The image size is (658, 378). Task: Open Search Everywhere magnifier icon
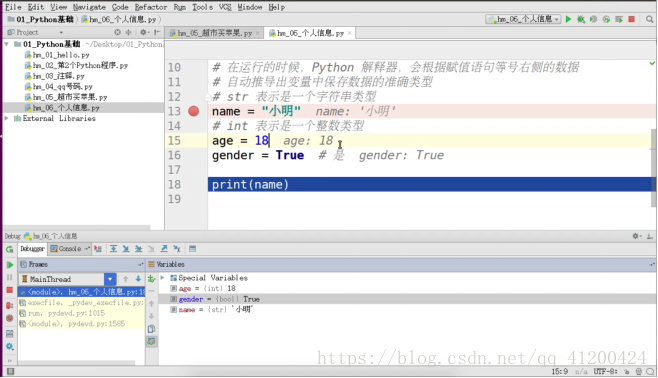click(649, 19)
